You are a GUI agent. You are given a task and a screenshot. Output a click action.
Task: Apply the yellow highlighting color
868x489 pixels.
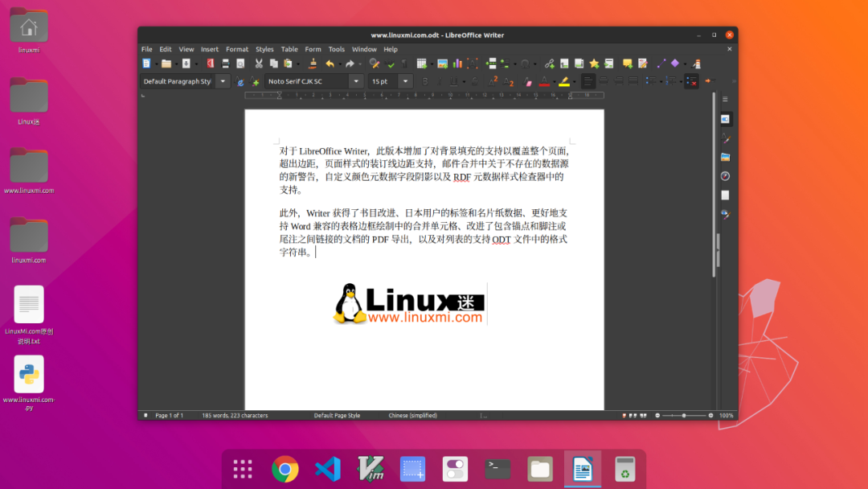[564, 81]
